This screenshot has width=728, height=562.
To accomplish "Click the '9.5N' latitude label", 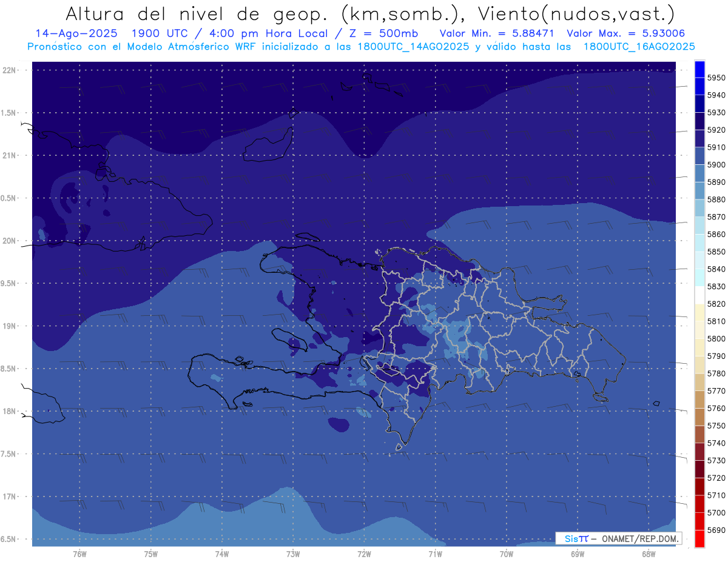I will [8, 284].
